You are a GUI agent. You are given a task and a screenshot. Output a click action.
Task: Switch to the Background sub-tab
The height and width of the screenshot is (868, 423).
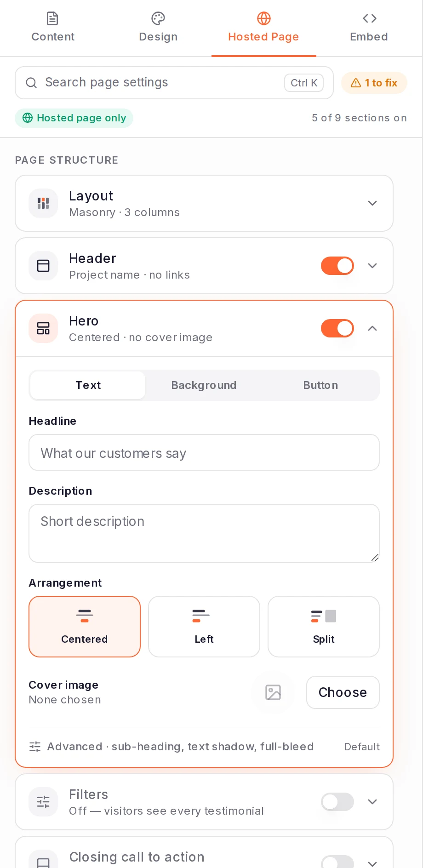pyautogui.click(x=204, y=385)
